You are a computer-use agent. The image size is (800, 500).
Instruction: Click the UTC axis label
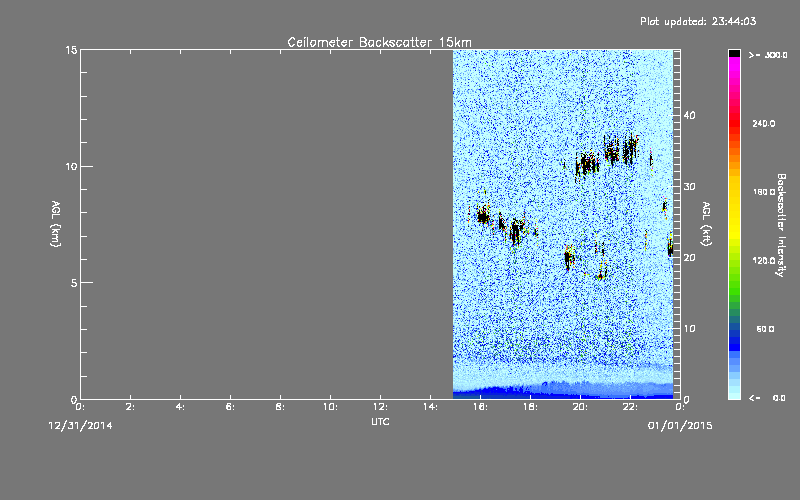pos(380,421)
